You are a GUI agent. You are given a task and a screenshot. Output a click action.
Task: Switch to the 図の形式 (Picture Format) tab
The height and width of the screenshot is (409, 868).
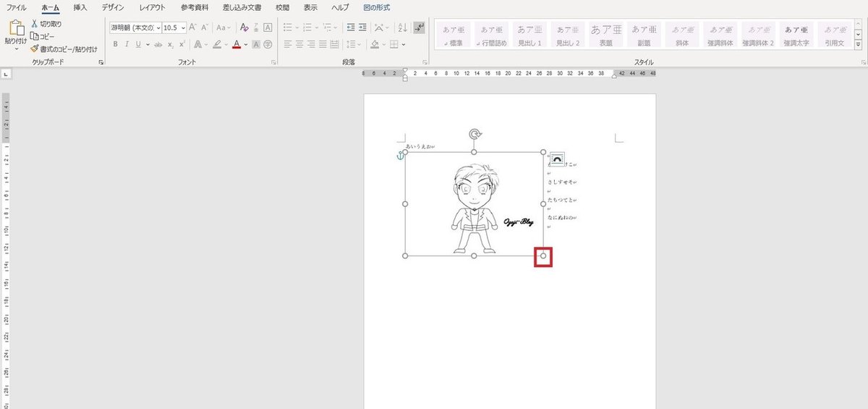pyautogui.click(x=376, y=7)
